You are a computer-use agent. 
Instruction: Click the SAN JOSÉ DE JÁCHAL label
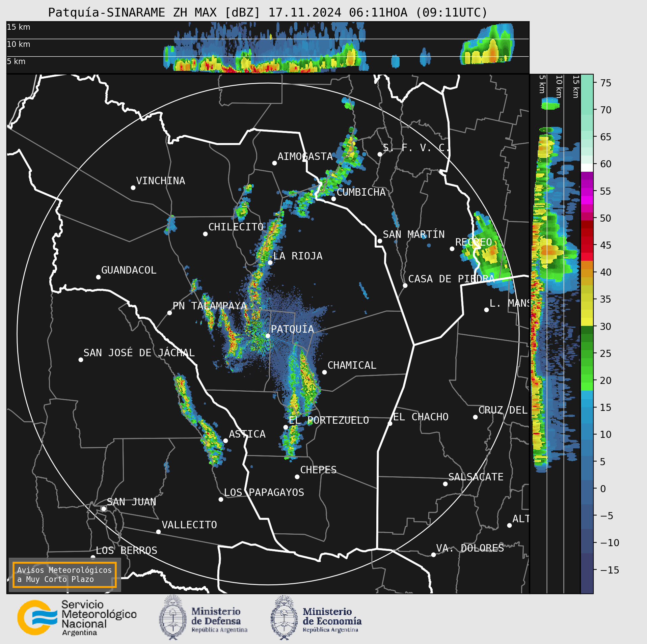[x=139, y=353]
